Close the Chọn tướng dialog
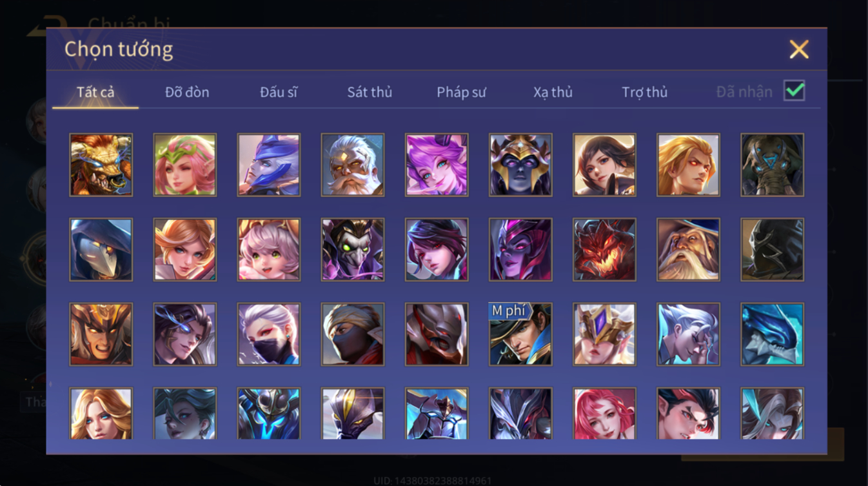The width and height of the screenshot is (868, 486). (798, 49)
